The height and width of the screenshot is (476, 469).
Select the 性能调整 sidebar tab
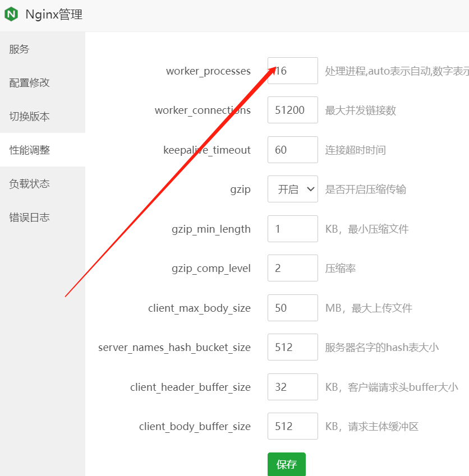43,150
